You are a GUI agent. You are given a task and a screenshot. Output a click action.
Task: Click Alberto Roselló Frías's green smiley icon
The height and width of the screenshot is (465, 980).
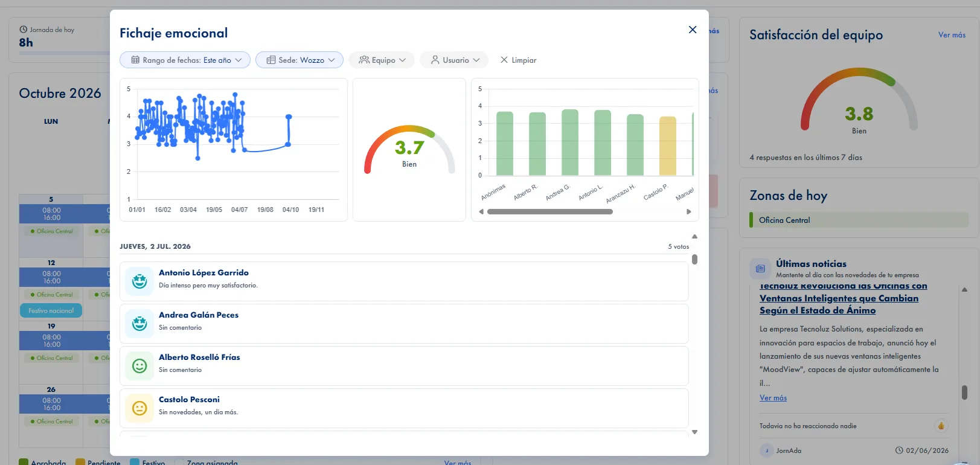(x=139, y=366)
